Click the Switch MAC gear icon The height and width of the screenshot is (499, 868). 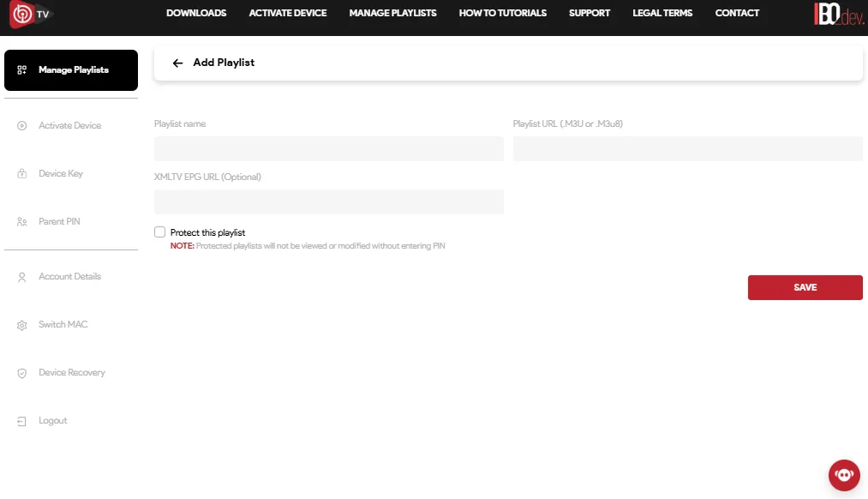coord(21,325)
